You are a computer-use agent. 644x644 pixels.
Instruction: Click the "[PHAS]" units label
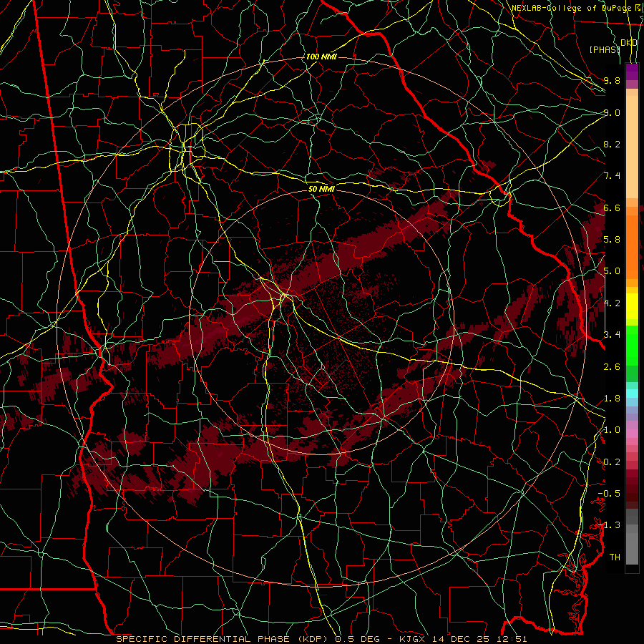click(x=605, y=50)
